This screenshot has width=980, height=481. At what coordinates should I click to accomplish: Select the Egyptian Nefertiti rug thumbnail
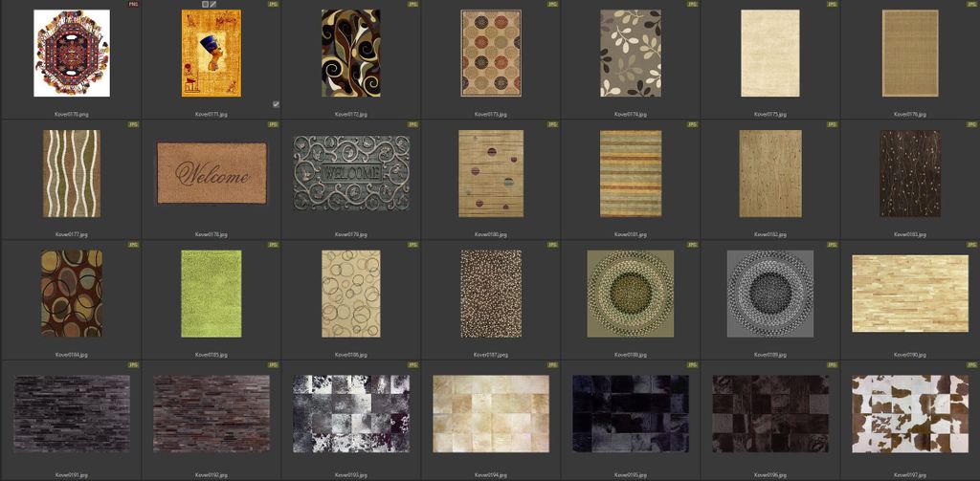pos(212,54)
